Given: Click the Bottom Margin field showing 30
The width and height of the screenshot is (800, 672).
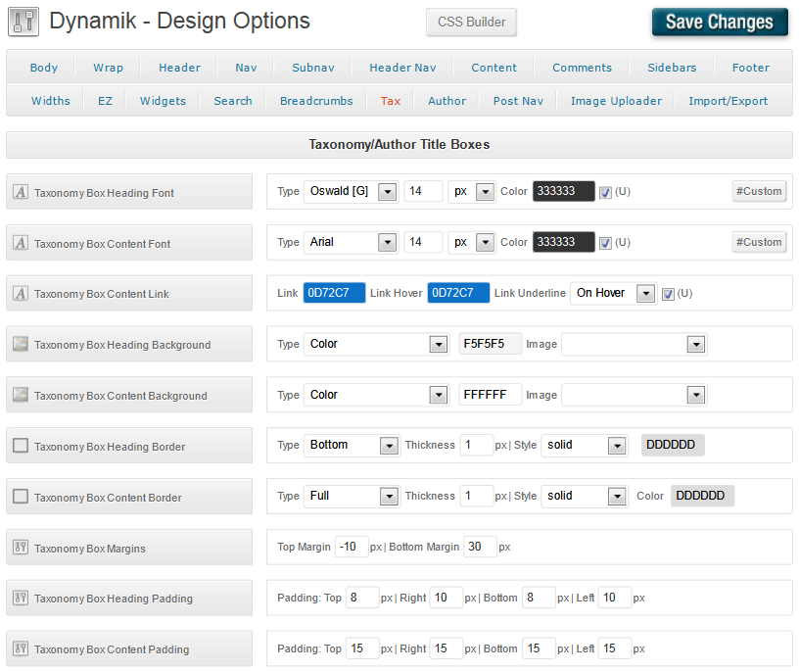Looking at the screenshot, I should click(x=480, y=547).
